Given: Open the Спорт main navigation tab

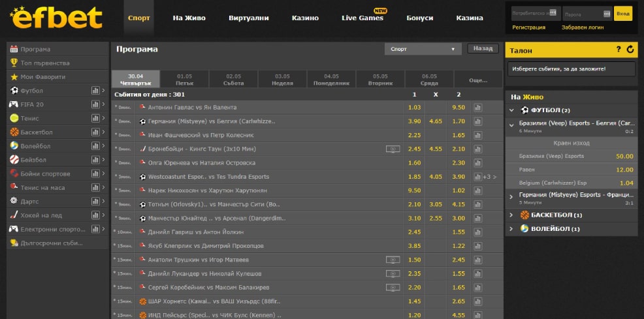Looking at the screenshot, I should 139,18.
